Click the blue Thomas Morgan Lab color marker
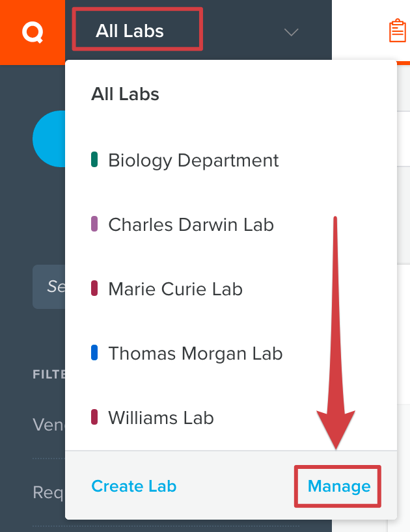This screenshot has height=532, width=410. 94,352
